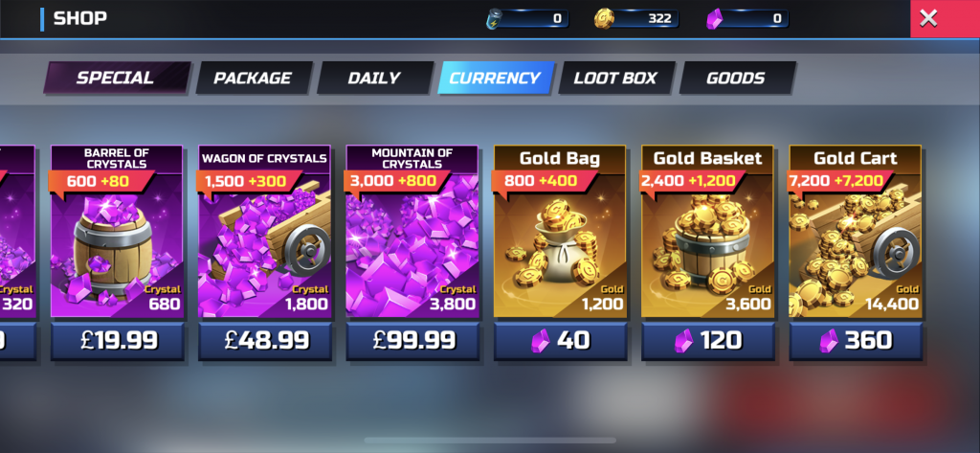This screenshot has width=980, height=453.
Task: Buy Gold Bag for 40 crystals
Action: 559,341
